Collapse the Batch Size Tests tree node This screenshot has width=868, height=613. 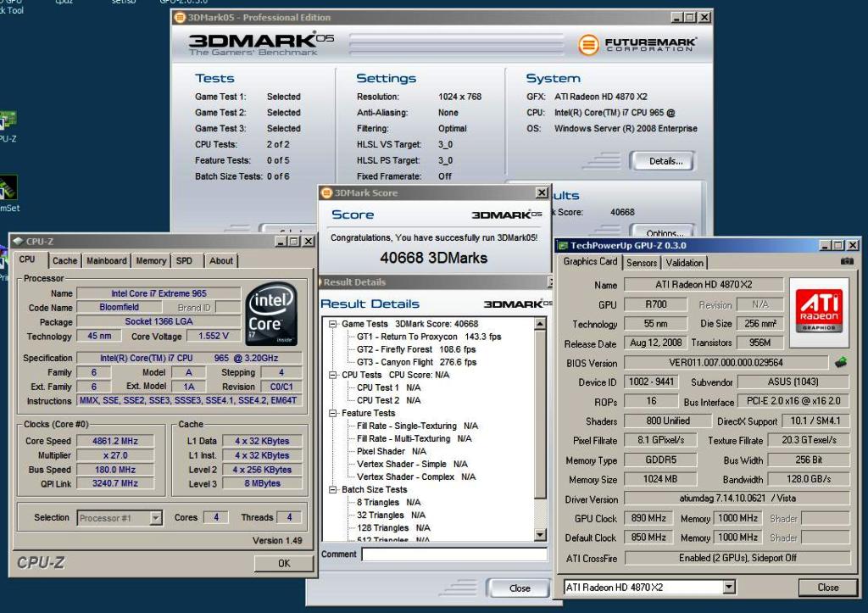(333, 489)
